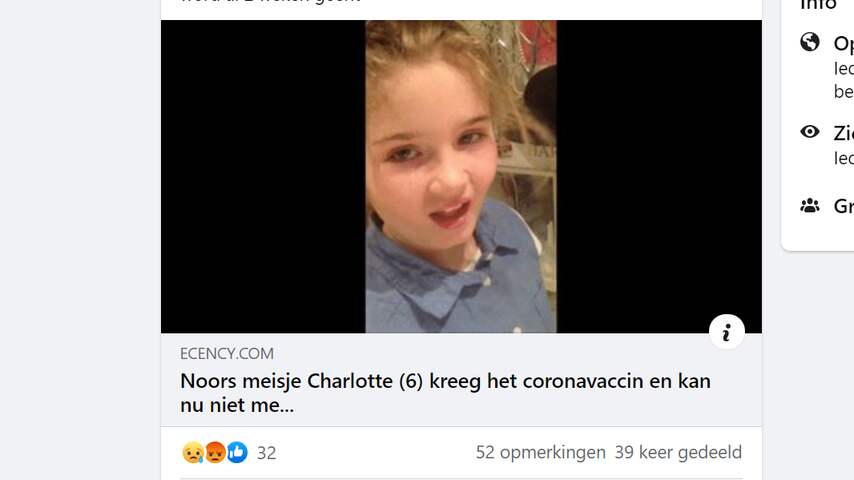Image resolution: width=854 pixels, height=480 pixels.
Task: Click the "Zi" label next to eye icon
Action: tap(843, 133)
